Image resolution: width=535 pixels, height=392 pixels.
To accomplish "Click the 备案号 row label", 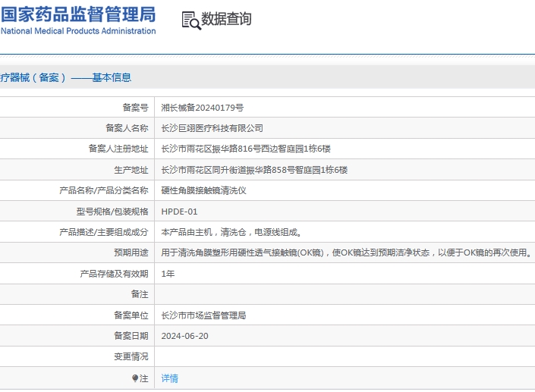I will [x=135, y=108].
